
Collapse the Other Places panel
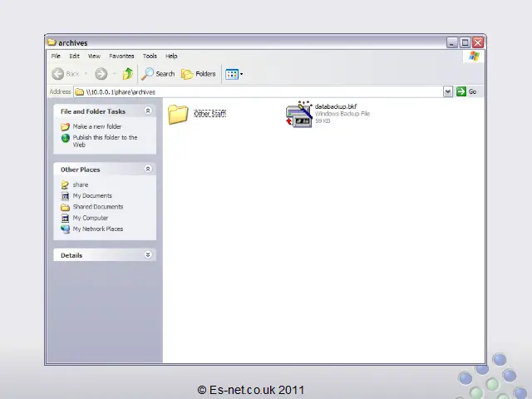[148, 169]
